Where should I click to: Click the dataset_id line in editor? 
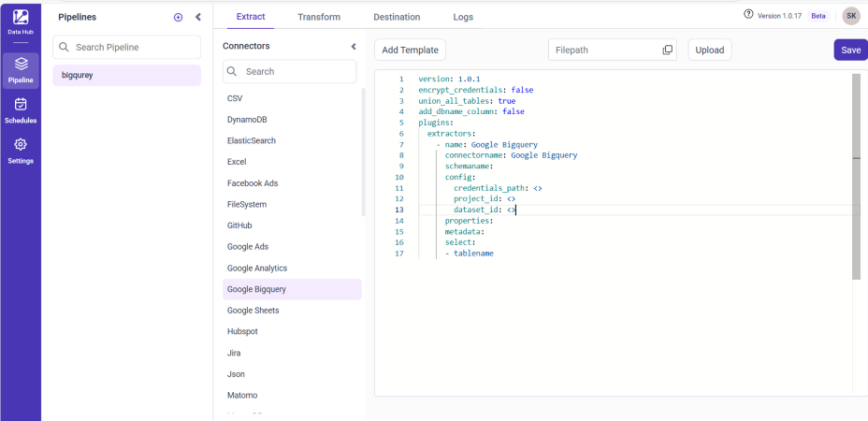(x=485, y=210)
